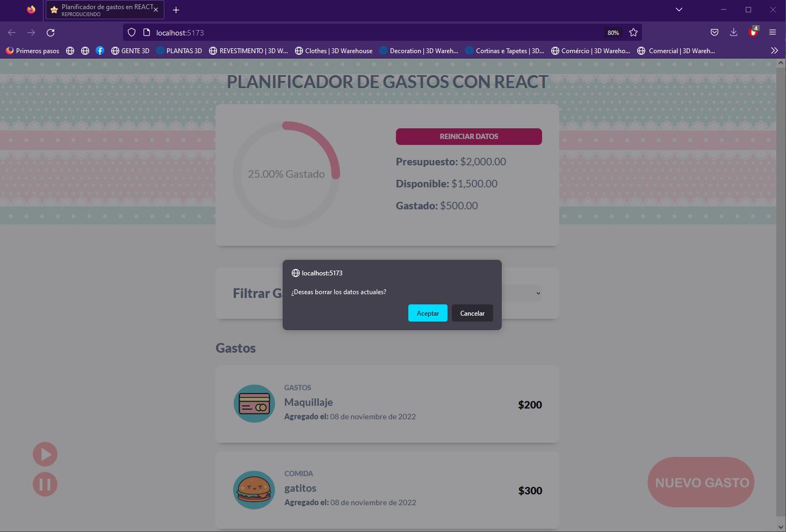786x532 pixels.
Task: Reload the page with the refresh icon
Action: [x=51, y=33]
